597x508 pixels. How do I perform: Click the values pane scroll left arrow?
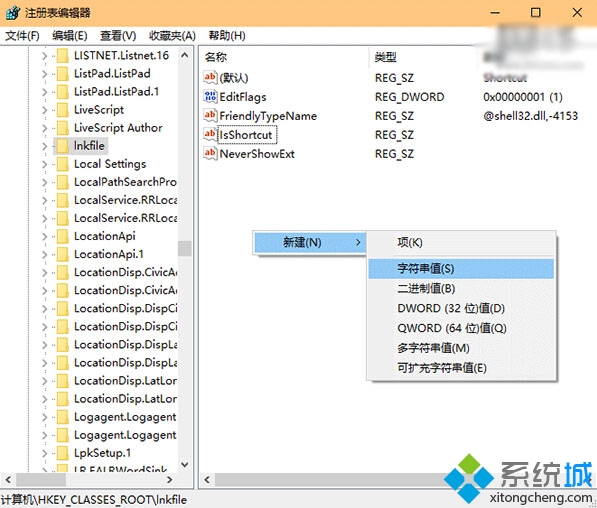click(x=207, y=480)
